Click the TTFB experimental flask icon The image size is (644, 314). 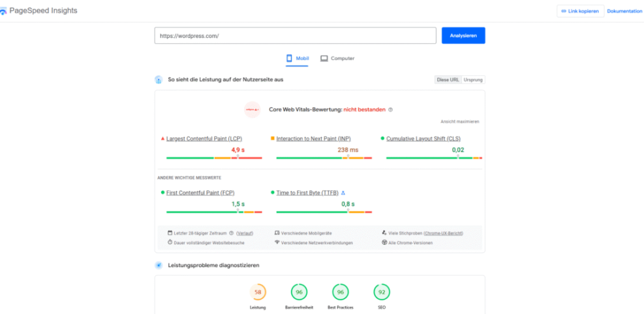(343, 193)
